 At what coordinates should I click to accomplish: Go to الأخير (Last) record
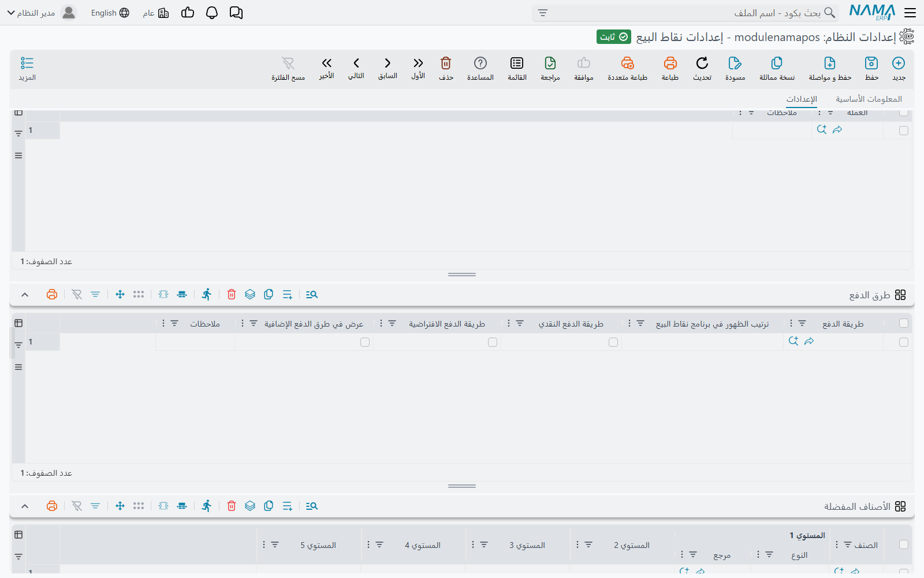click(327, 63)
